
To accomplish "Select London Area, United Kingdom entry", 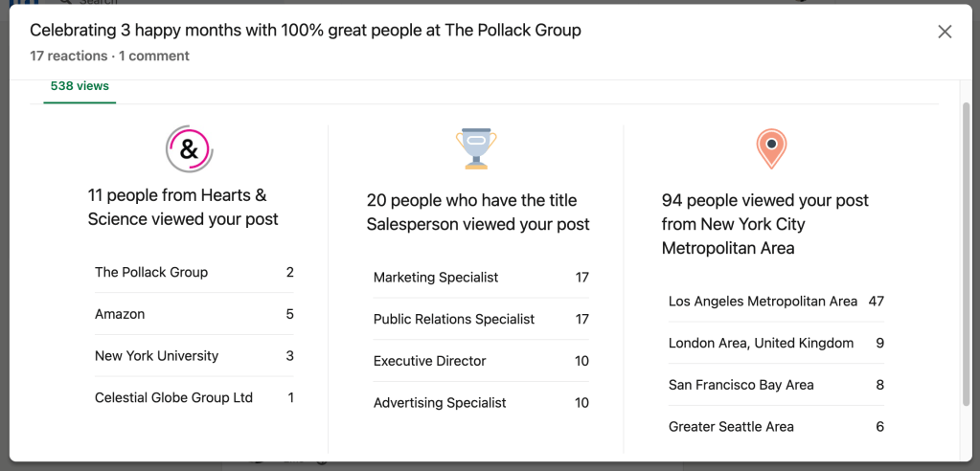I will [775, 343].
